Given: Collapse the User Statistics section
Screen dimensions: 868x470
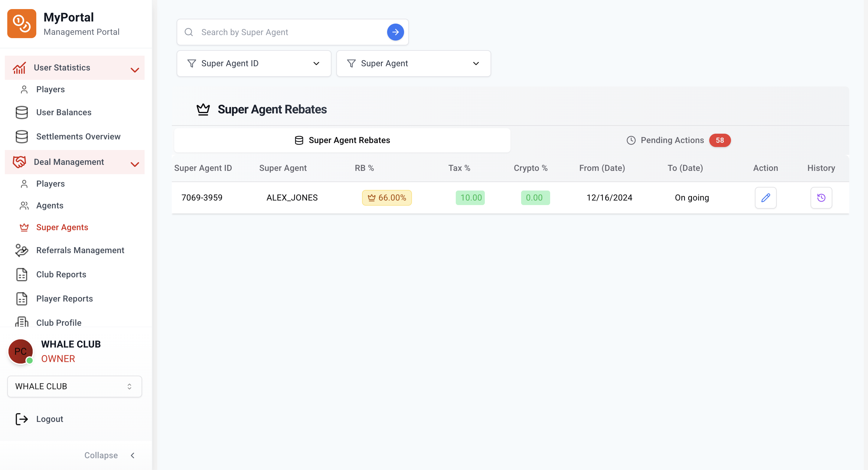Looking at the screenshot, I should 135,69.
